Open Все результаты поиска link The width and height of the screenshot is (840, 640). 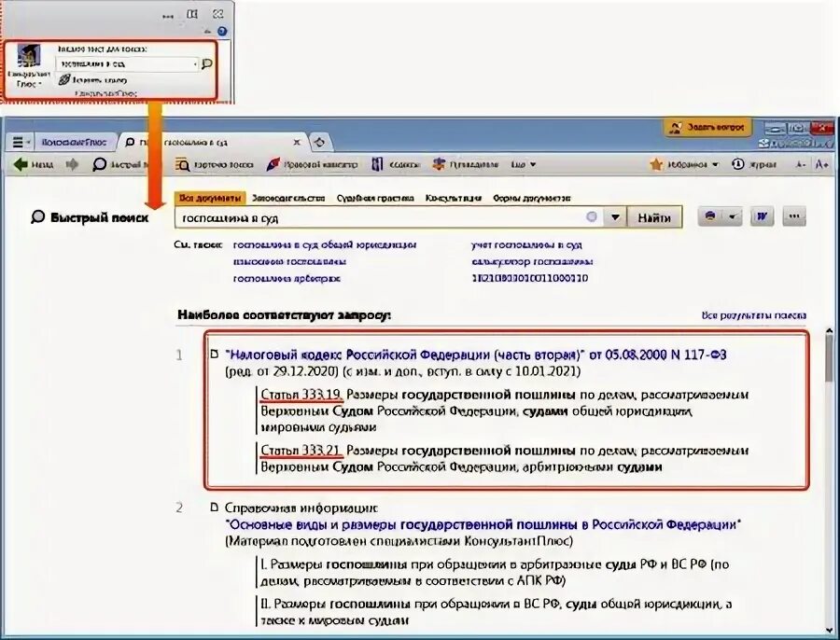click(x=754, y=315)
